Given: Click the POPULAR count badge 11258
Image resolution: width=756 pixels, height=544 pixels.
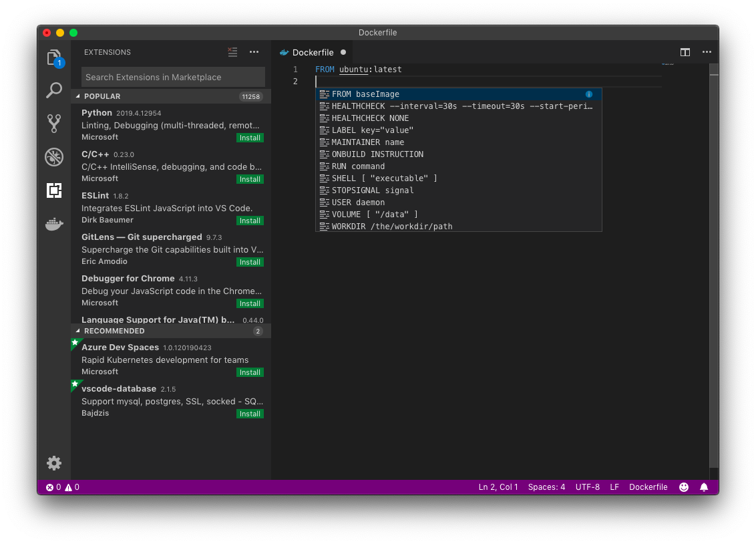Looking at the screenshot, I should (250, 96).
